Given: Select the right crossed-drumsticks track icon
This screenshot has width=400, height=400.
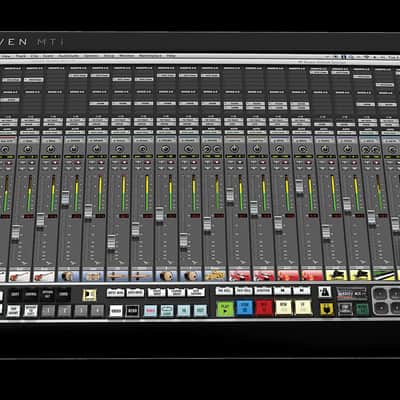Looking at the screenshot, I should coord(141,276).
